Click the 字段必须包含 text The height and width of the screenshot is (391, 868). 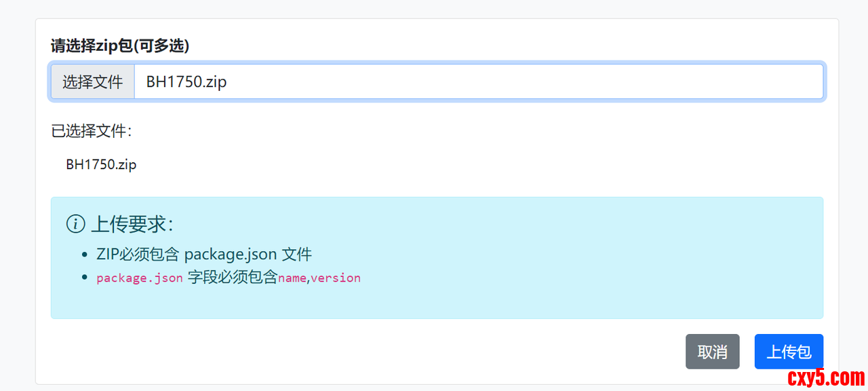click(233, 277)
